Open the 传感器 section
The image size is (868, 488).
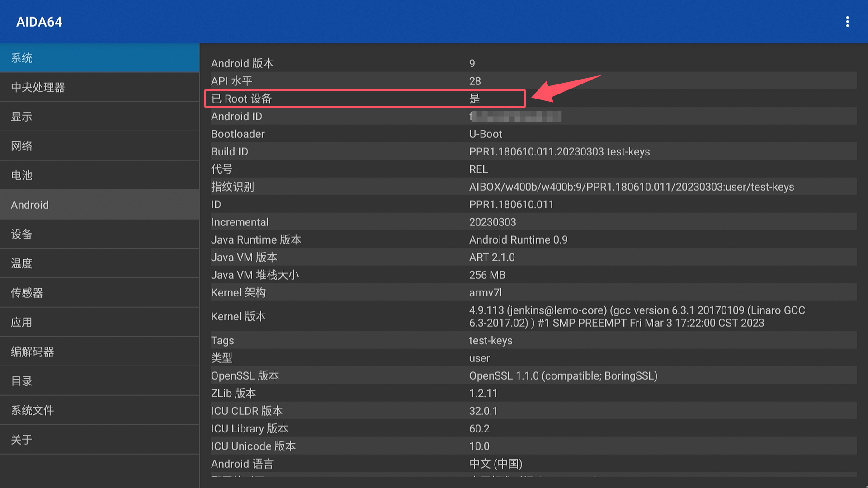tap(99, 293)
